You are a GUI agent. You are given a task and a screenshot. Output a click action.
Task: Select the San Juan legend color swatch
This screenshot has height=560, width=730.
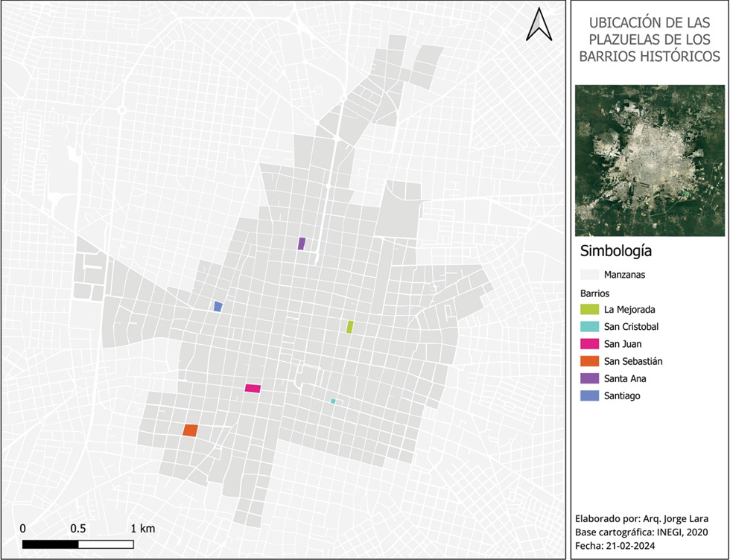click(x=590, y=344)
